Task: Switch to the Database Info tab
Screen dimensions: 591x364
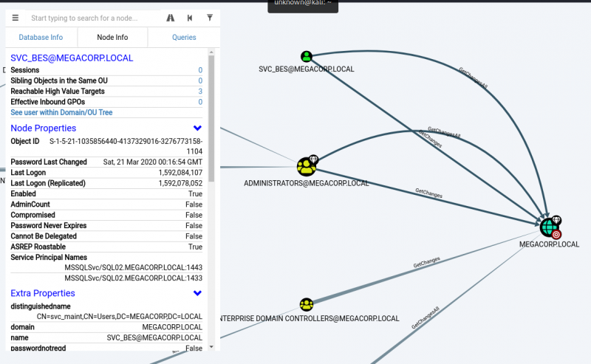Action: (41, 37)
